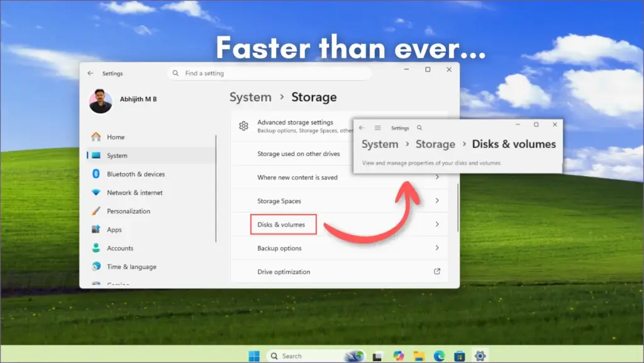The image size is (644, 363).
Task: Click the System monitor icon in sidebar
Action: (x=96, y=155)
